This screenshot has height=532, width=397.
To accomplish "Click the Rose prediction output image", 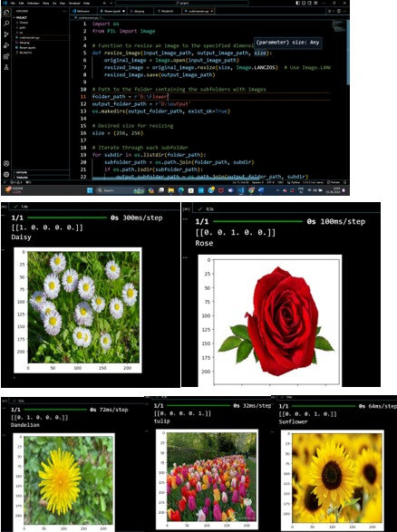I will pyautogui.click(x=270, y=320).
